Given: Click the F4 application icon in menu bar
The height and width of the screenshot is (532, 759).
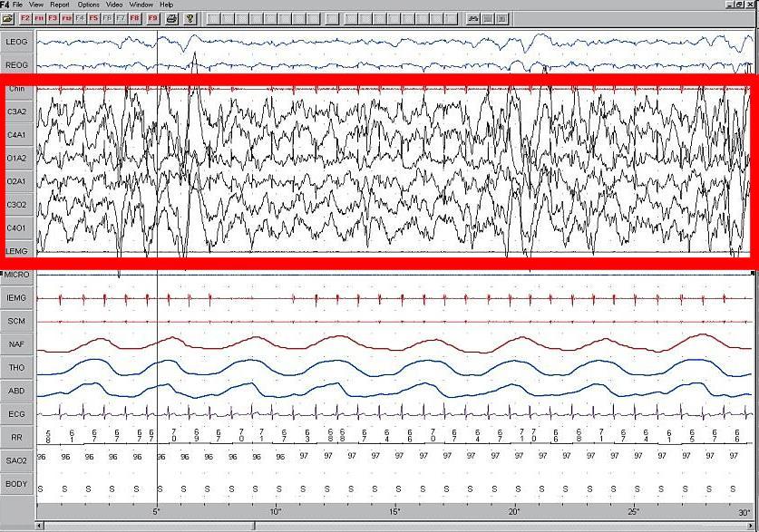Looking at the screenshot, I should [x=5, y=5].
